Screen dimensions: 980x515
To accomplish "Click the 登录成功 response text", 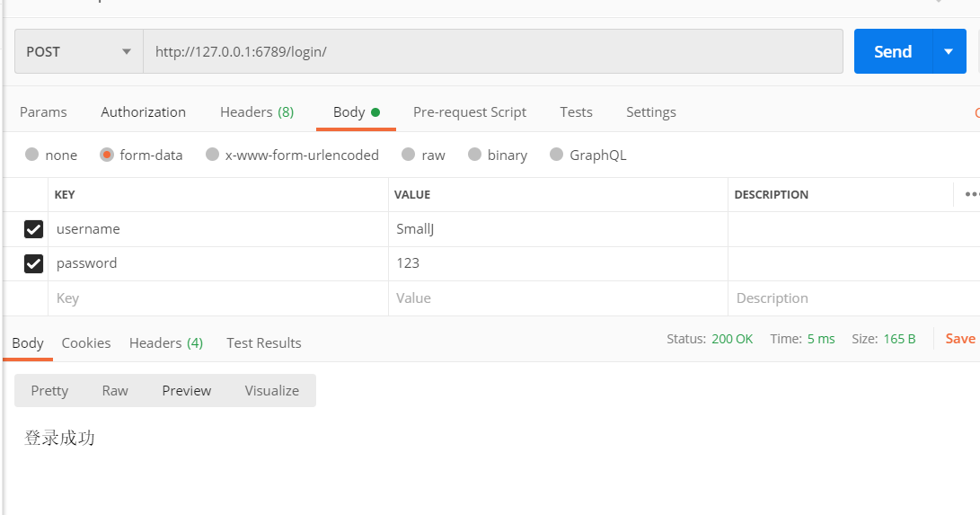I will pyautogui.click(x=59, y=438).
